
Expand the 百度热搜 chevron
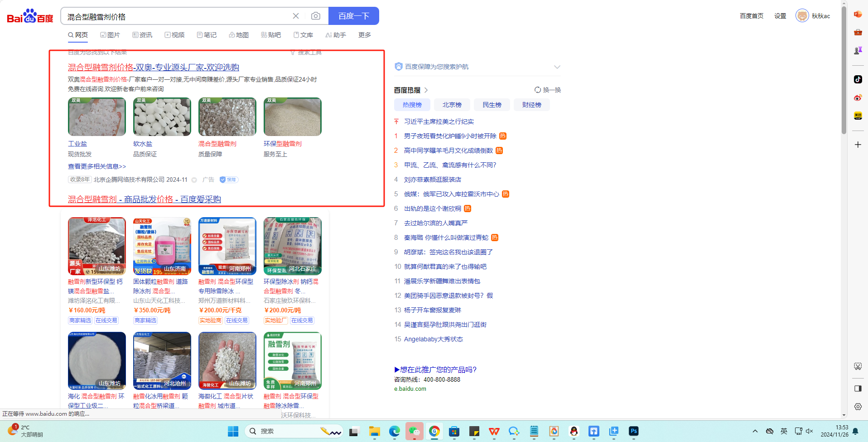(x=426, y=90)
